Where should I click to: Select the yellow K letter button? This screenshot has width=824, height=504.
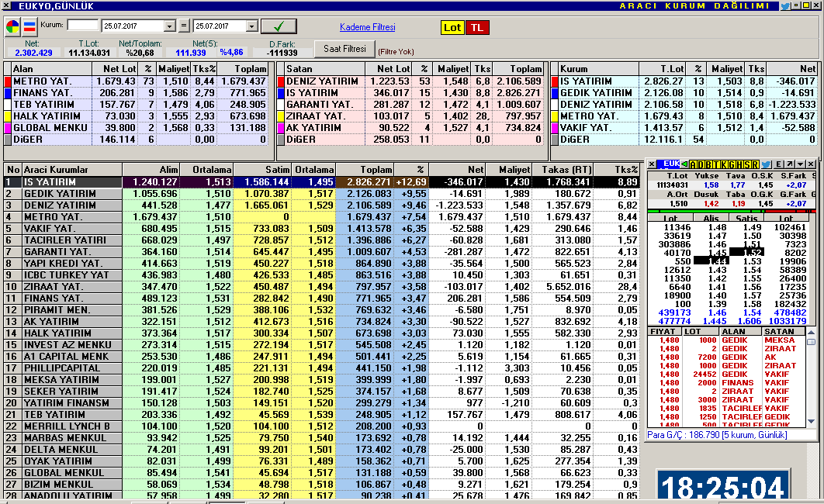coord(725,164)
